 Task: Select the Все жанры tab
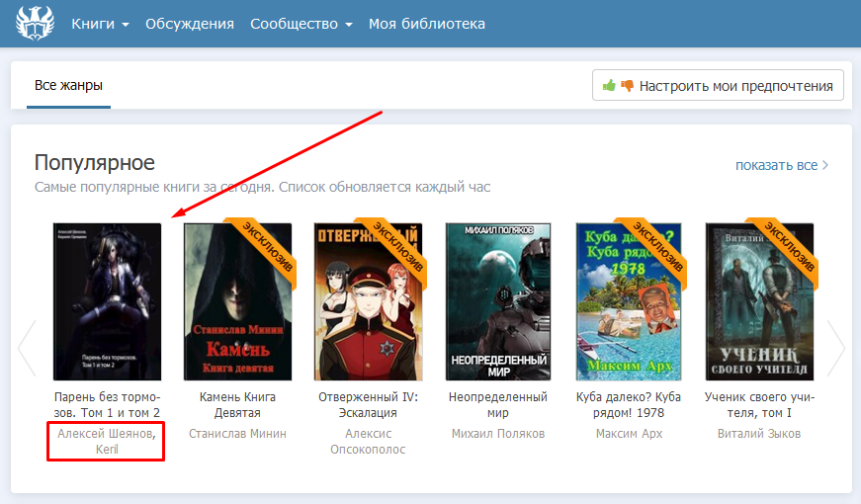coord(68,86)
